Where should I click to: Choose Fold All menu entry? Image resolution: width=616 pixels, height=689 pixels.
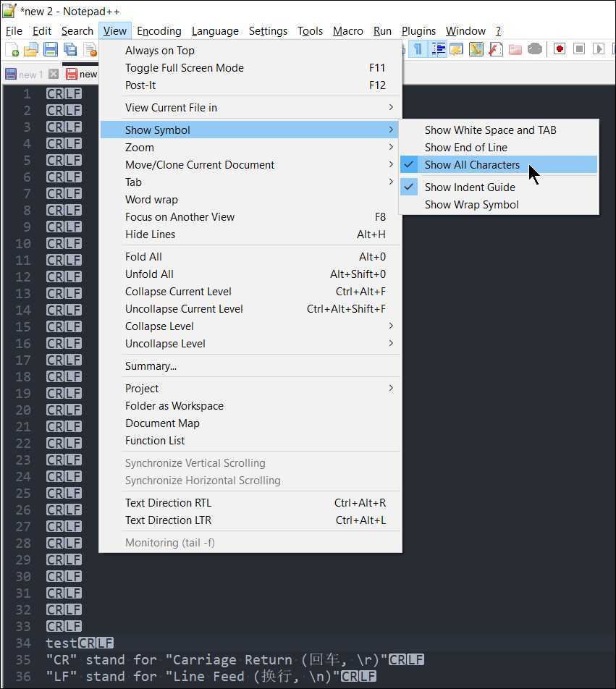click(x=250, y=257)
